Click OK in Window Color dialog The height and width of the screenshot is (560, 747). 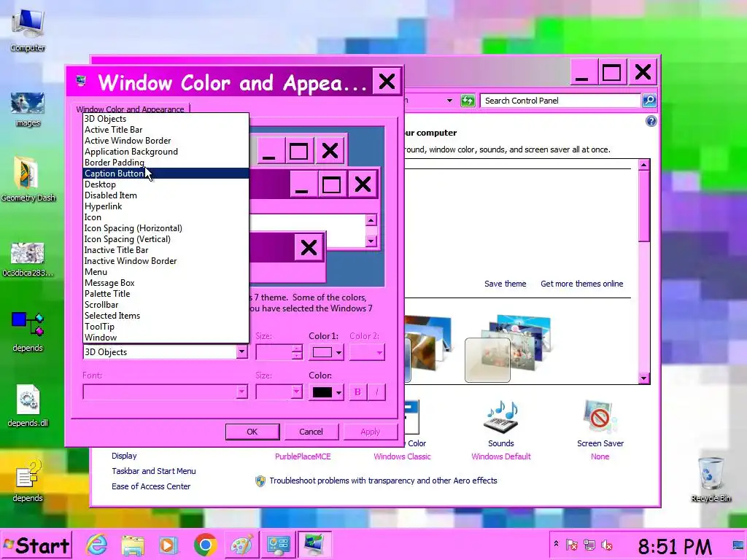pyautogui.click(x=252, y=432)
